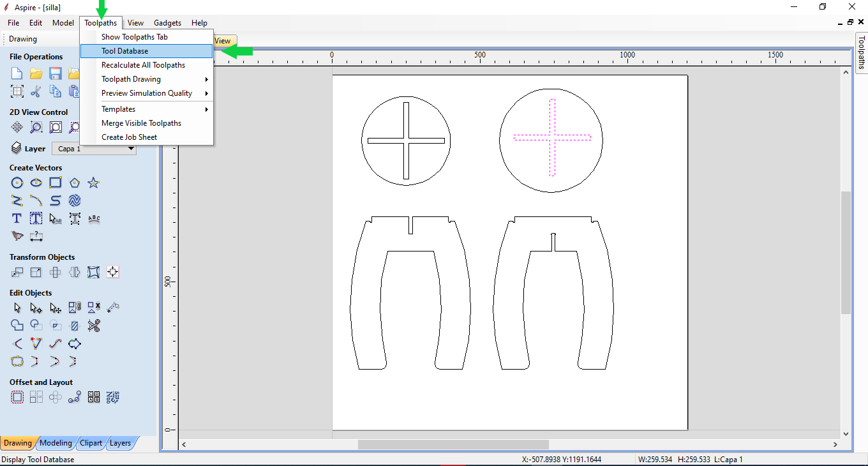Select the Draw Star tool
Screen dimensions: 868x466
point(94,183)
